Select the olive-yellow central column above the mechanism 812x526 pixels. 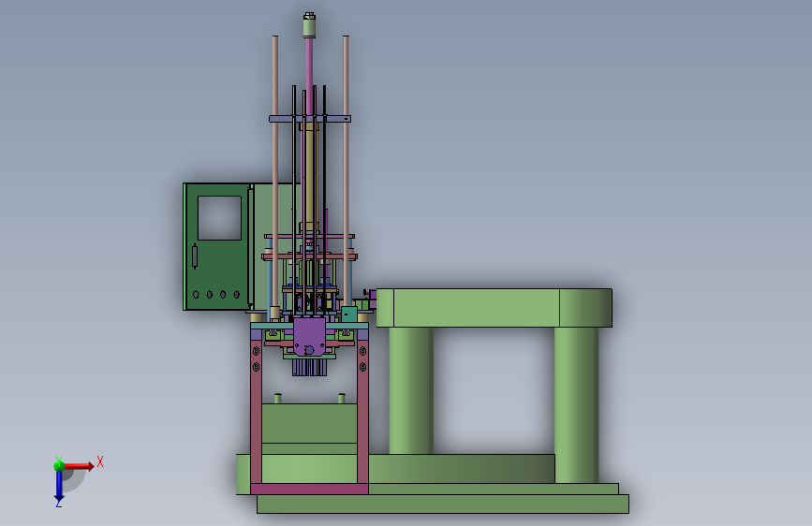[309, 176]
